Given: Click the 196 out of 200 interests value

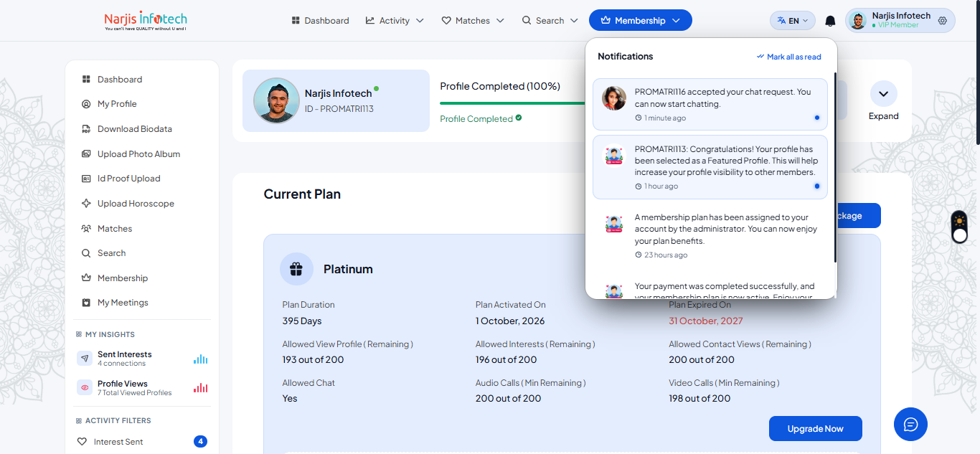Looking at the screenshot, I should point(506,359).
